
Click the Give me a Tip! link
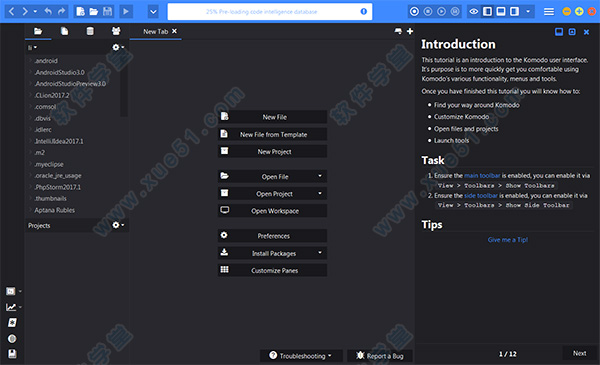pos(508,240)
